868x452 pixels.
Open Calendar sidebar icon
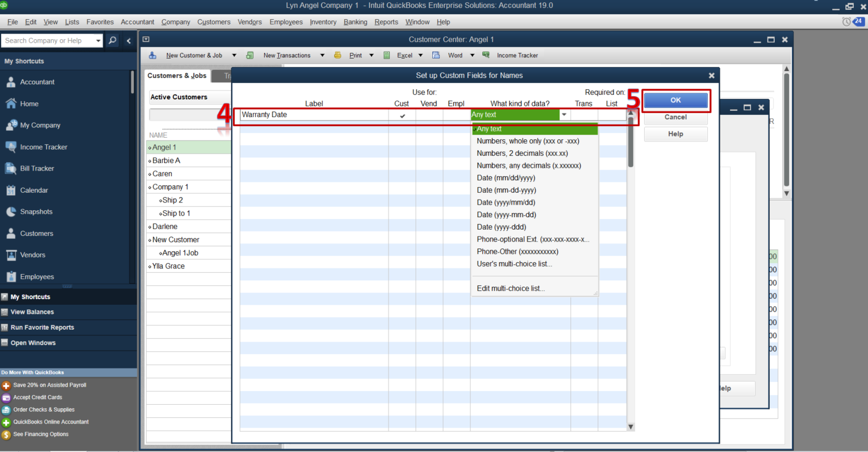pos(11,190)
